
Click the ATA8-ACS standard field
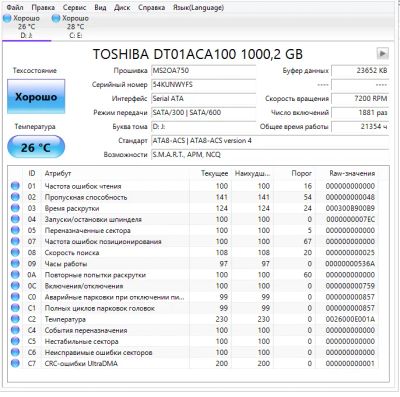coord(270,141)
